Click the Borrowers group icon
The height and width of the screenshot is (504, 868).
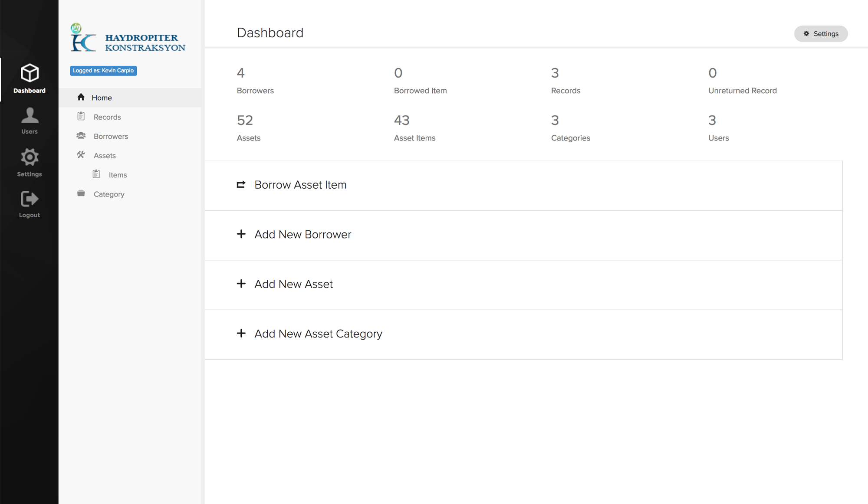click(81, 136)
